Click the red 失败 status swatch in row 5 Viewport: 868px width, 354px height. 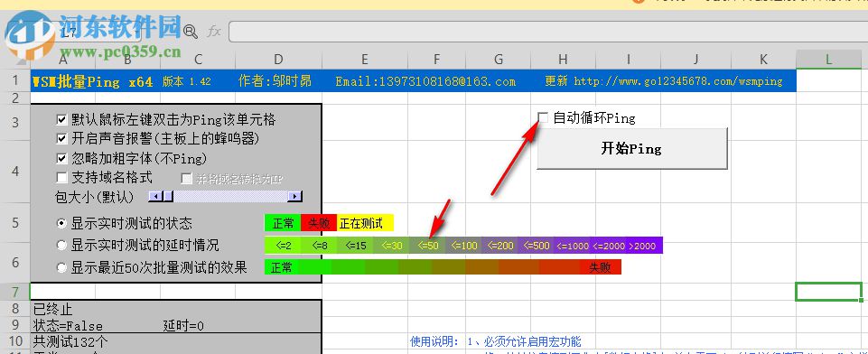[x=319, y=223]
